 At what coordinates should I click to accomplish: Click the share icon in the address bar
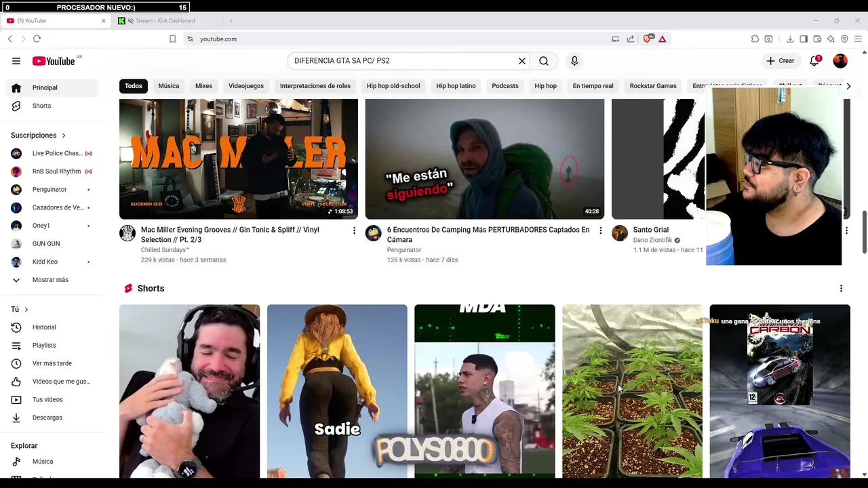point(631,39)
